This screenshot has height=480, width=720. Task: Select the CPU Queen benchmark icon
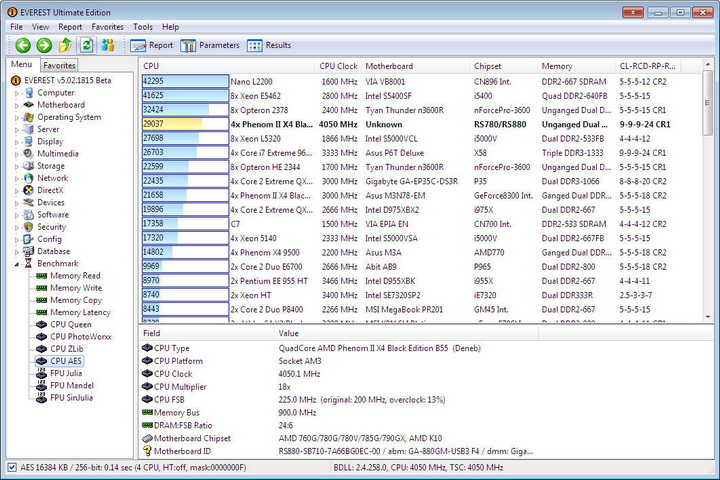pos(41,324)
